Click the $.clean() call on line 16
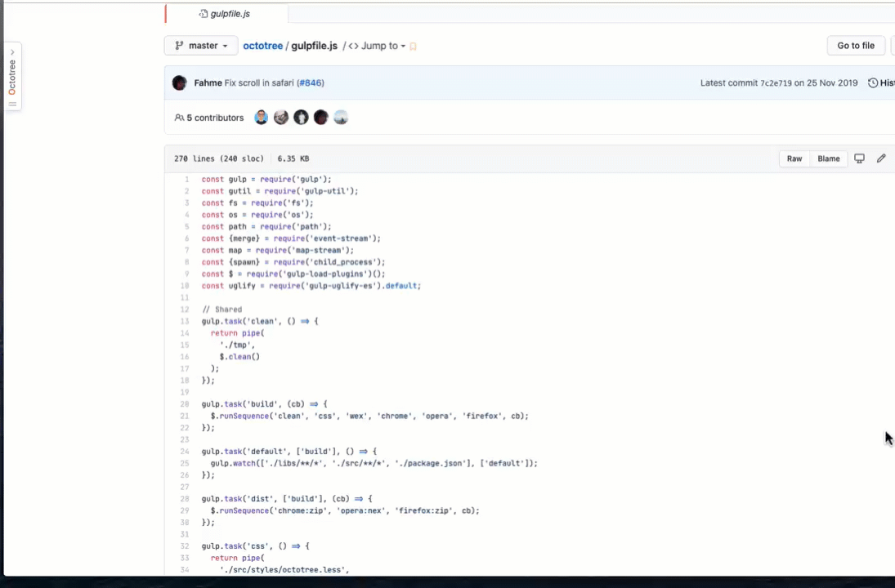 (239, 356)
